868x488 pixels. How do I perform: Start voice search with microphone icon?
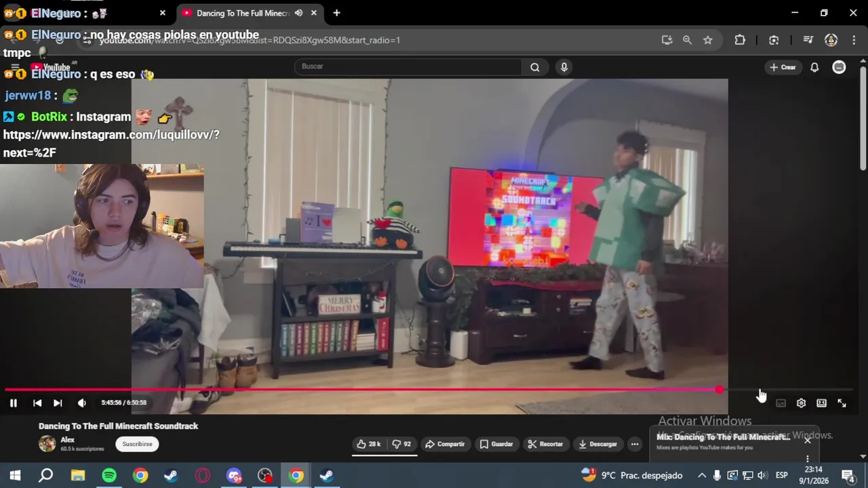564,66
